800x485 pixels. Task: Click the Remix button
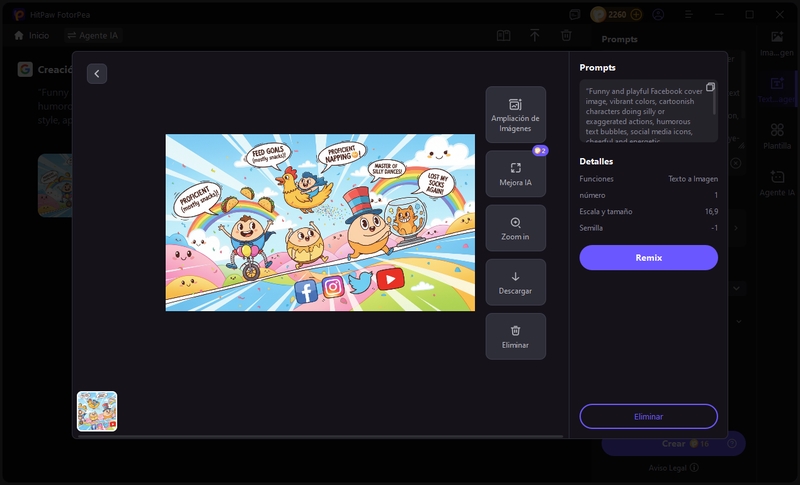[648, 257]
